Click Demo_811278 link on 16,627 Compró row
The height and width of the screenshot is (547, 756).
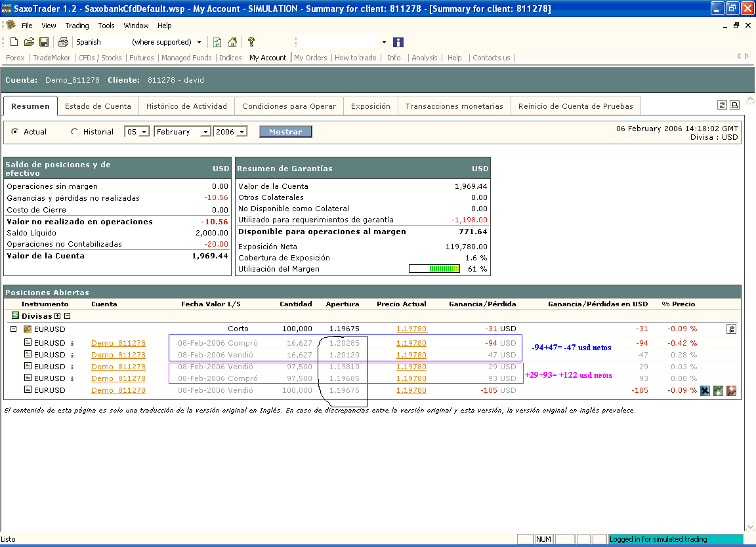point(118,343)
